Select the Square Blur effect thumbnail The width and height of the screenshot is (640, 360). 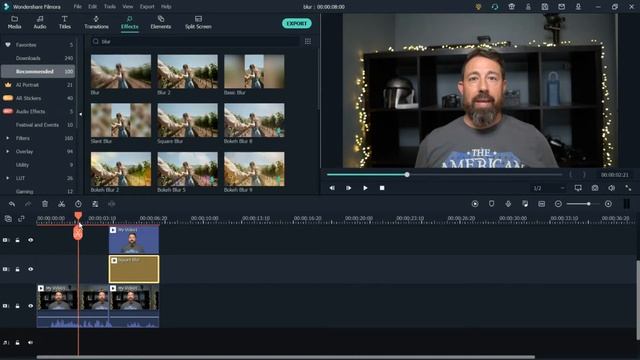click(187, 120)
